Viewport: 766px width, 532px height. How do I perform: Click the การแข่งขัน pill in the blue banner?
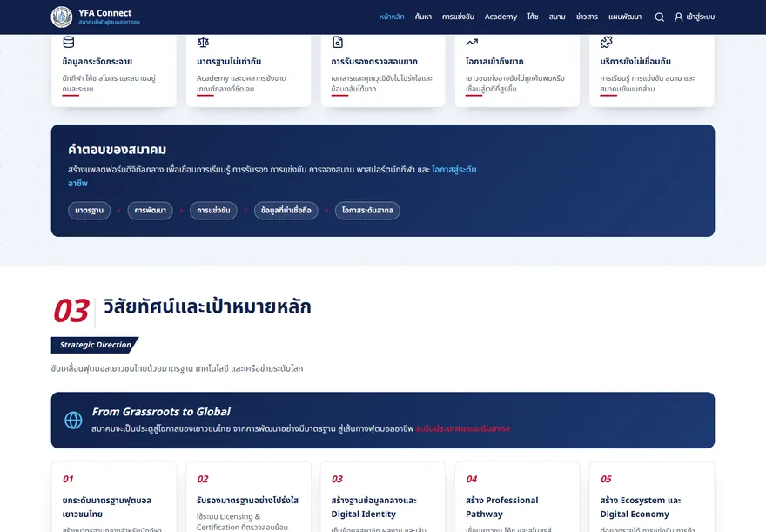point(213,211)
